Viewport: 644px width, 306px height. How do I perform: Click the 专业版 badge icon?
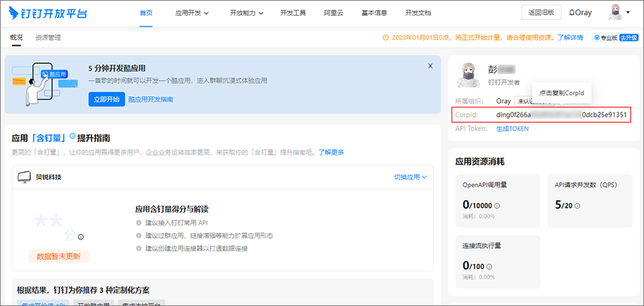(597, 37)
